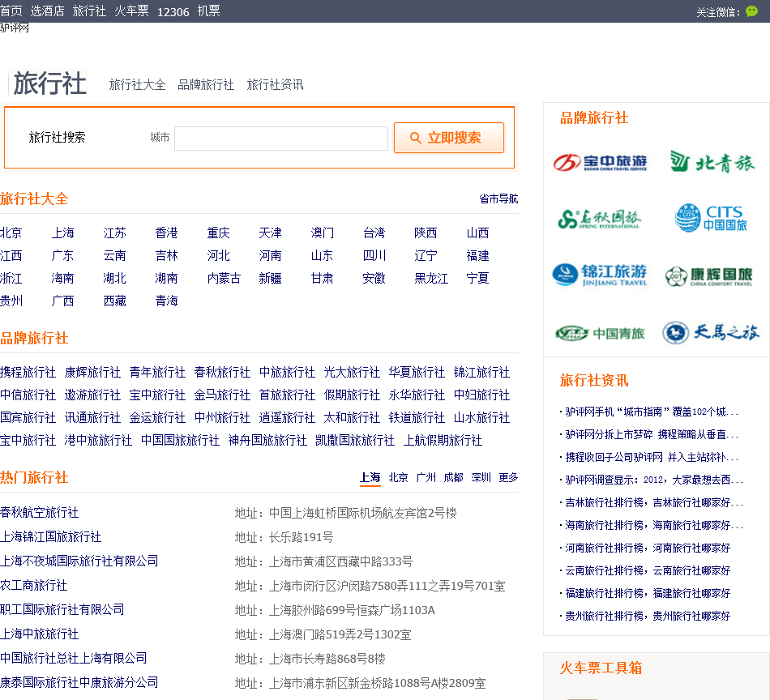The image size is (770, 700).
Task: Switch to the 成都 hot agencies tab
Action: pos(453,477)
